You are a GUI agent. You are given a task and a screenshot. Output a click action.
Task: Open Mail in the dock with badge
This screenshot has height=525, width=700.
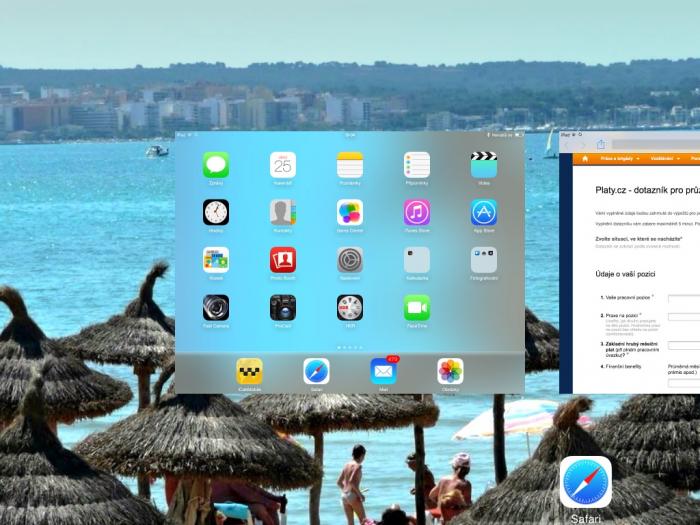point(383,371)
